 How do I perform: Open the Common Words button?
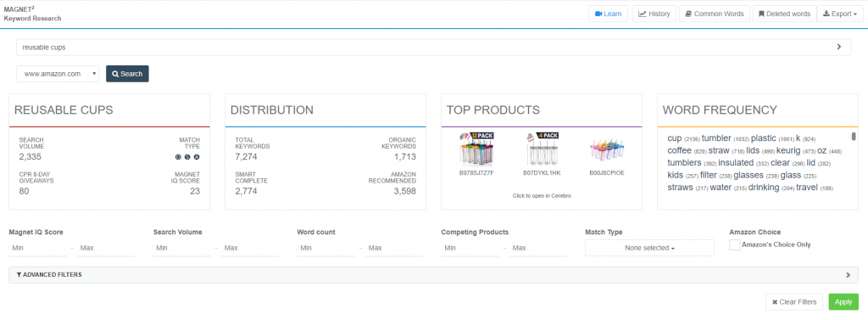click(714, 14)
